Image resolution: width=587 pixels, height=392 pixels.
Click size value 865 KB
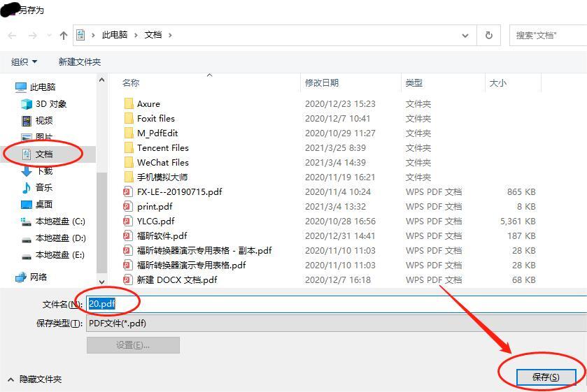521,192
